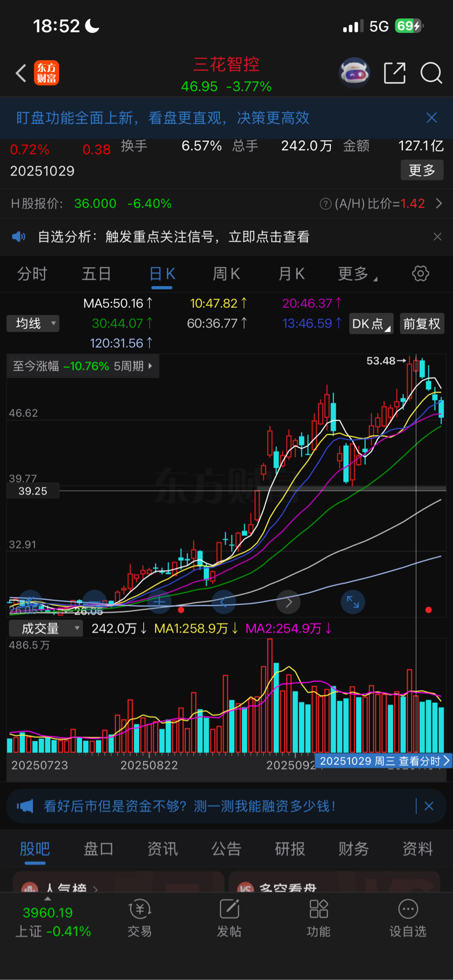Select the 盘口 tab
The image size is (453, 980).
tap(99, 849)
